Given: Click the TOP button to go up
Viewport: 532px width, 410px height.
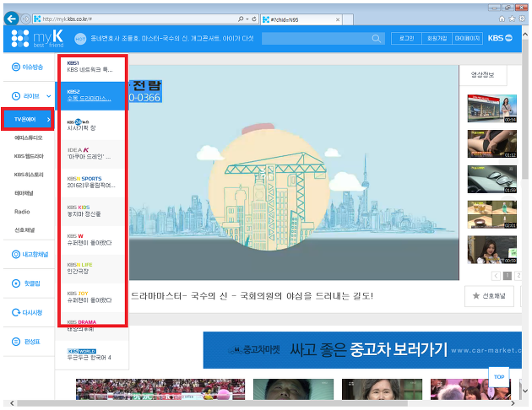Looking at the screenshot, I should point(499,377).
